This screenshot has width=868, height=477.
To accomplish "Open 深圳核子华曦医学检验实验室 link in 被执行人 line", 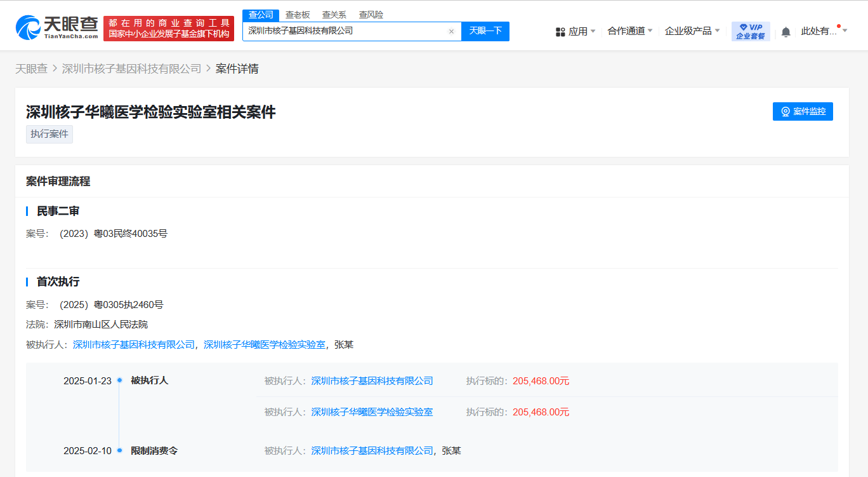I will 265,344.
